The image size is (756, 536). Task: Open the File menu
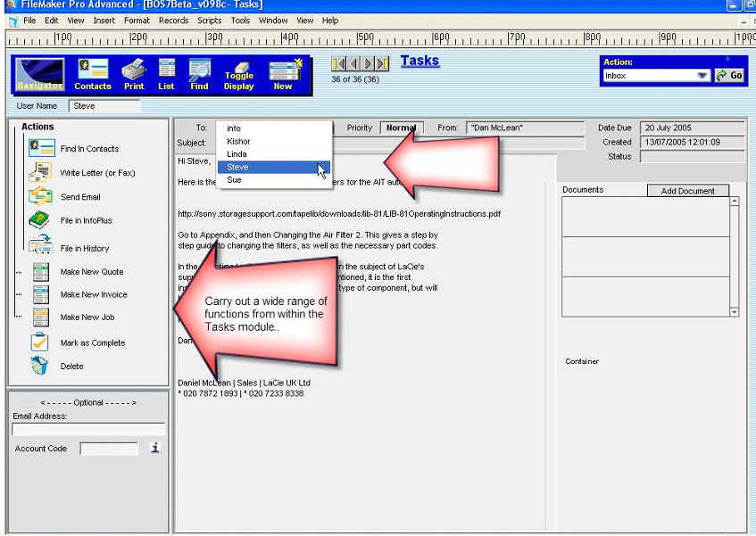click(29, 21)
